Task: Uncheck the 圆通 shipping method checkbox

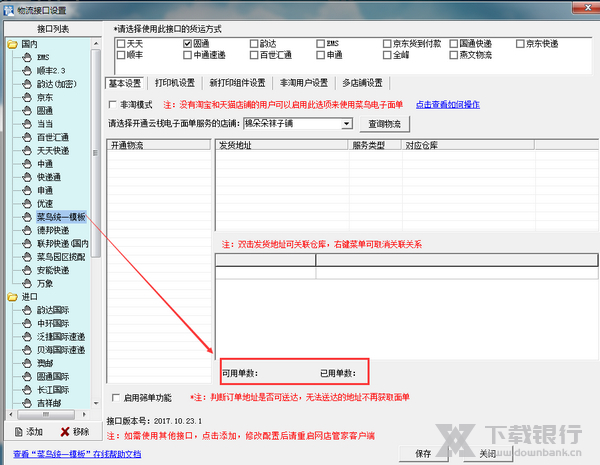Action: [188, 44]
